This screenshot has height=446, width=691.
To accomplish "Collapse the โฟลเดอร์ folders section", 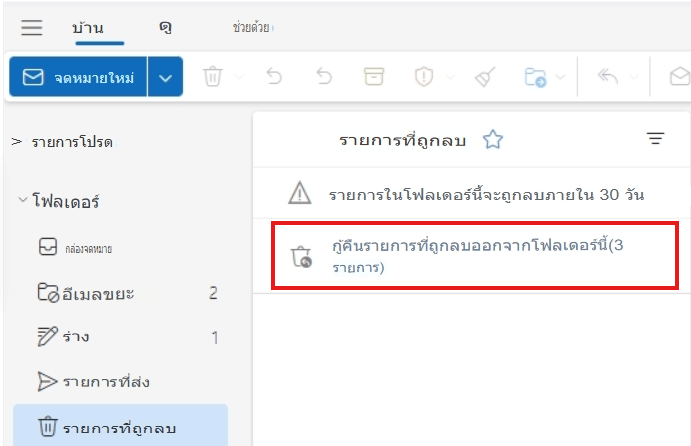I will point(22,200).
